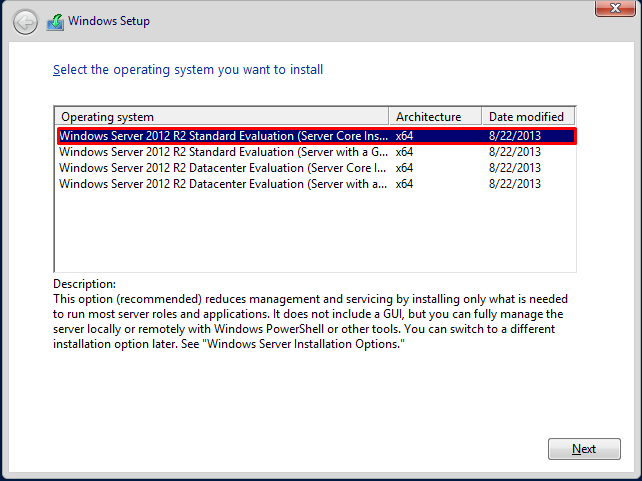This screenshot has height=481, width=642.
Task: Sort by Operating system column header
Action: pos(222,117)
